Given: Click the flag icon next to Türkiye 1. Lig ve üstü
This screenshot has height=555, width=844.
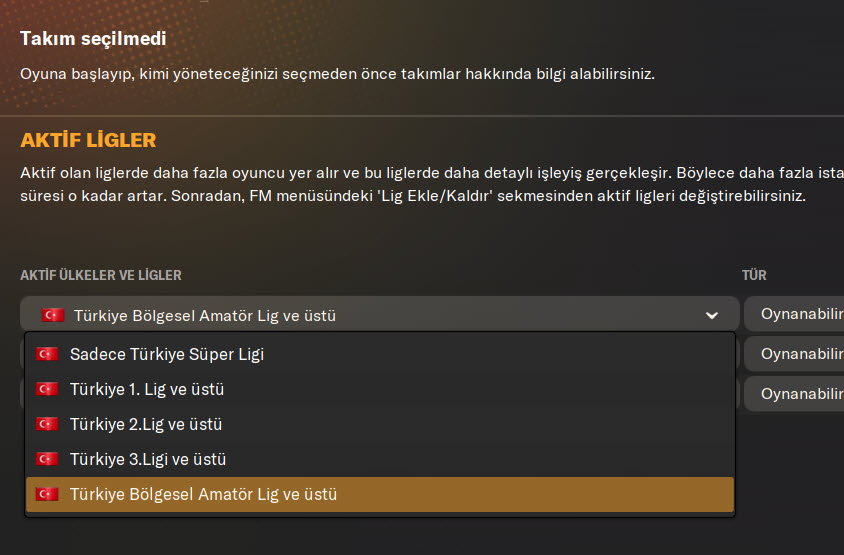Looking at the screenshot, I should click(x=46, y=389).
